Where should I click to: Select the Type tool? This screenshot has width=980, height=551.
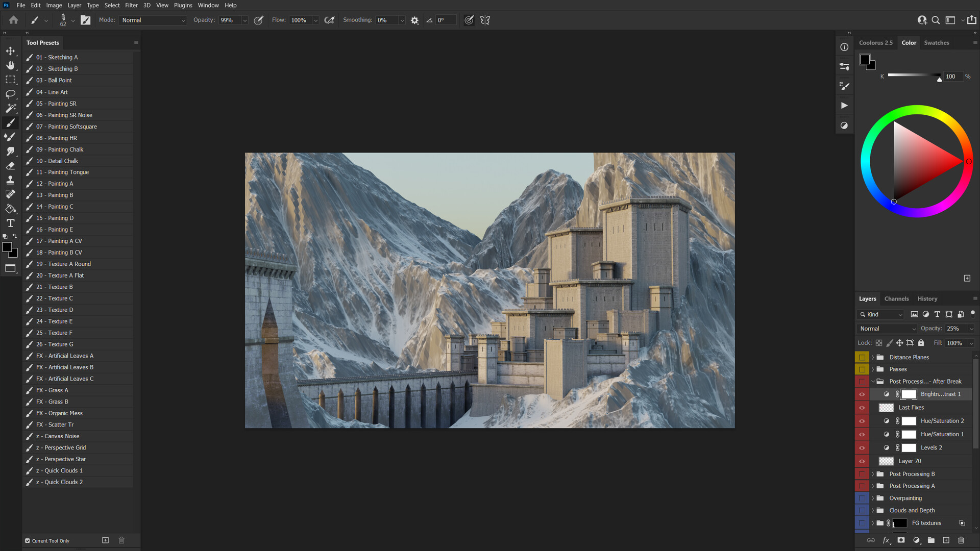(x=10, y=223)
